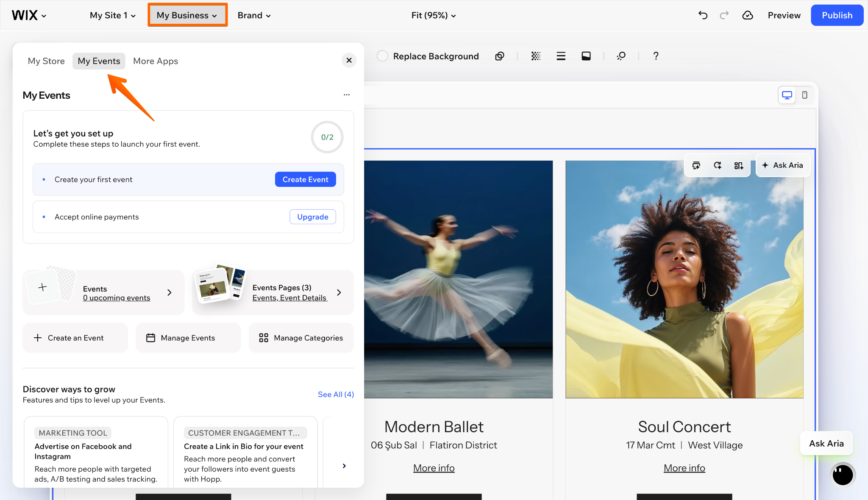Select the Replace Background circle toggle
The image size is (868, 500).
point(382,56)
